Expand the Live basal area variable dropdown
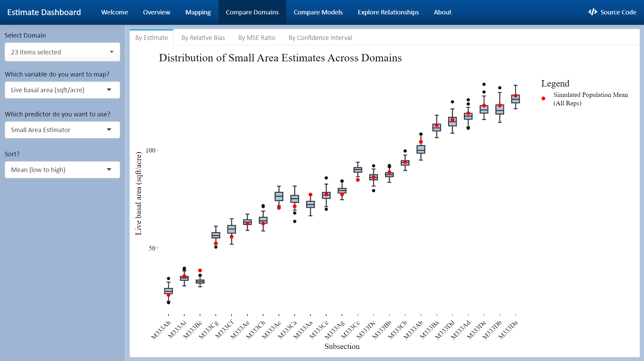Viewport: 644px width, 361px height. (62, 90)
